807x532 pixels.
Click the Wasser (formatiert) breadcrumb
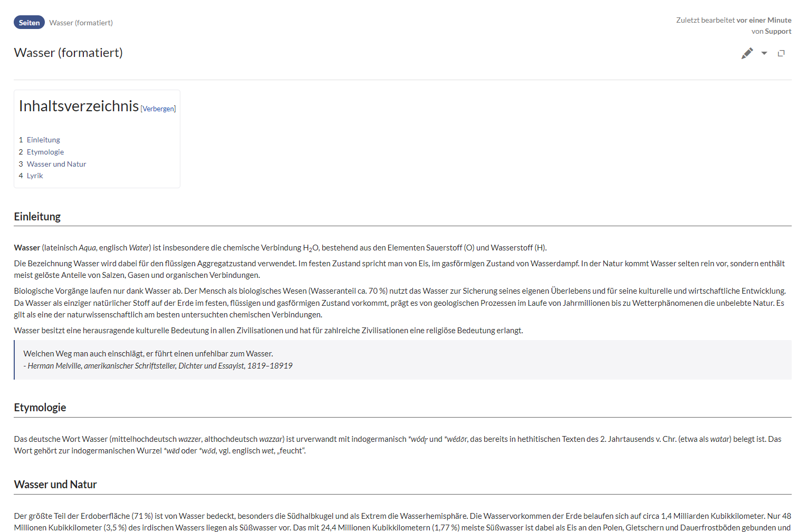point(81,23)
